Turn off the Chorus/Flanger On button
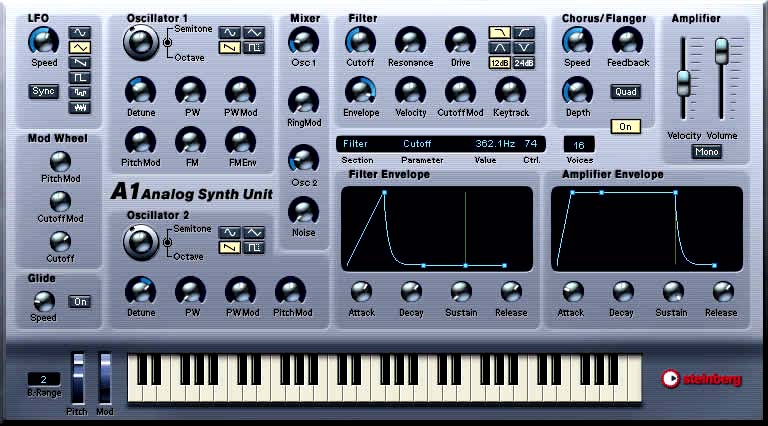Image resolution: width=768 pixels, height=426 pixels. click(x=625, y=127)
